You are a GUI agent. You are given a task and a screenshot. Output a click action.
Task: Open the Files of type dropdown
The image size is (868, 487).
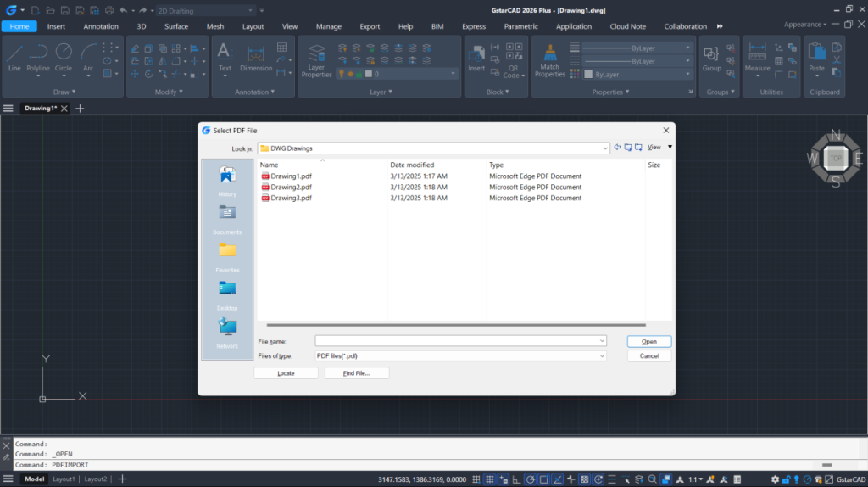pyautogui.click(x=602, y=356)
